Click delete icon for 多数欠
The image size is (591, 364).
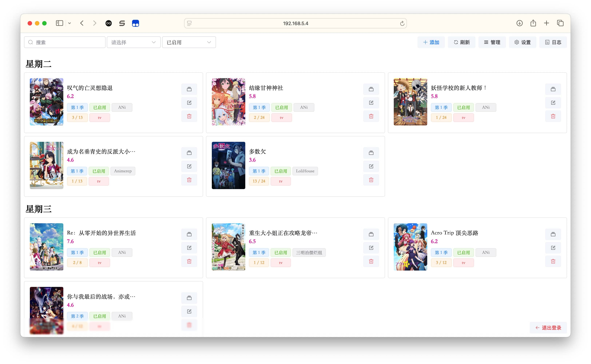371,180
